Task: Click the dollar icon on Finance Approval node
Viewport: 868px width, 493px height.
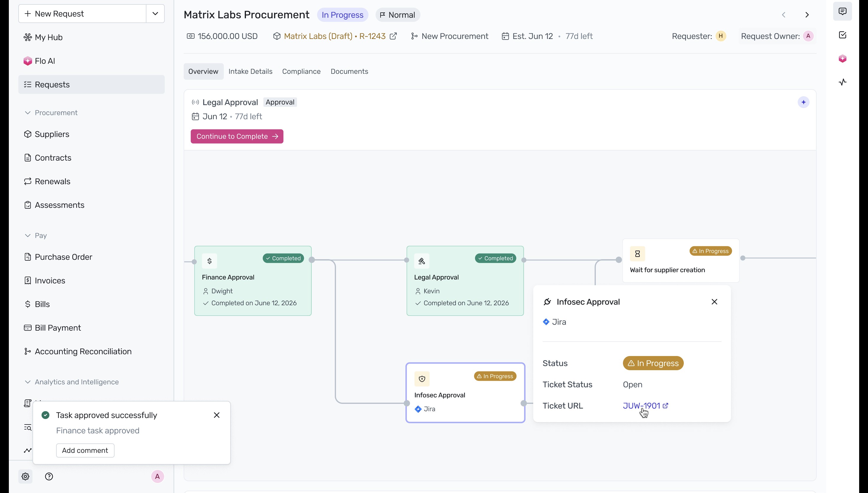Action: [210, 261]
